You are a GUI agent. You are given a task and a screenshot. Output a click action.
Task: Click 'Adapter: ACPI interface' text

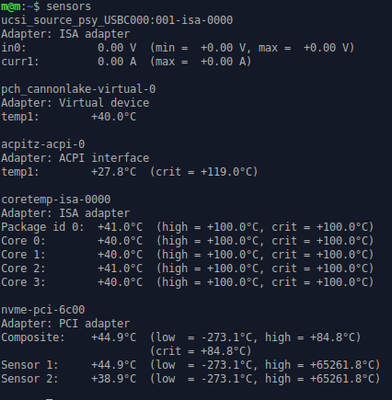75,158
